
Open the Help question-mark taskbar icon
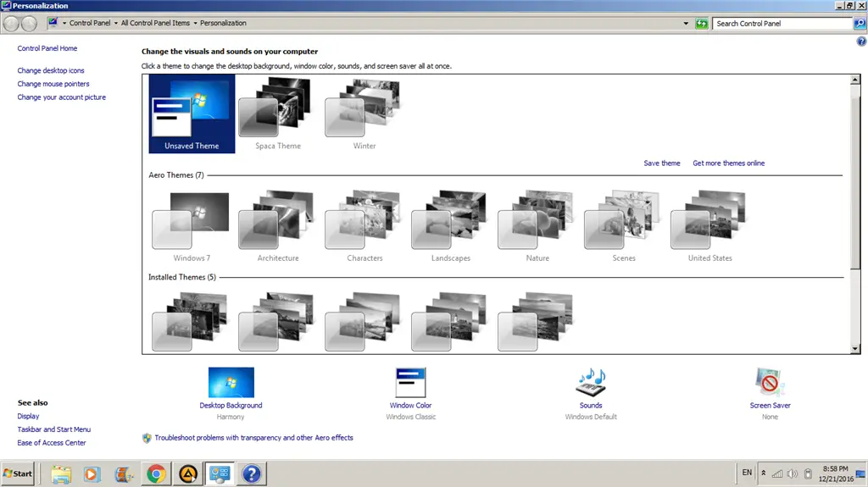click(251, 474)
